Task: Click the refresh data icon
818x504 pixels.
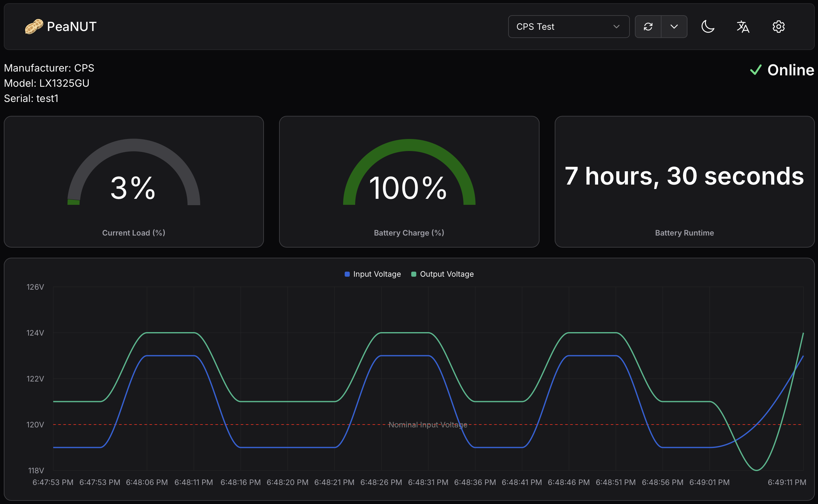Action: [x=648, y=27]
